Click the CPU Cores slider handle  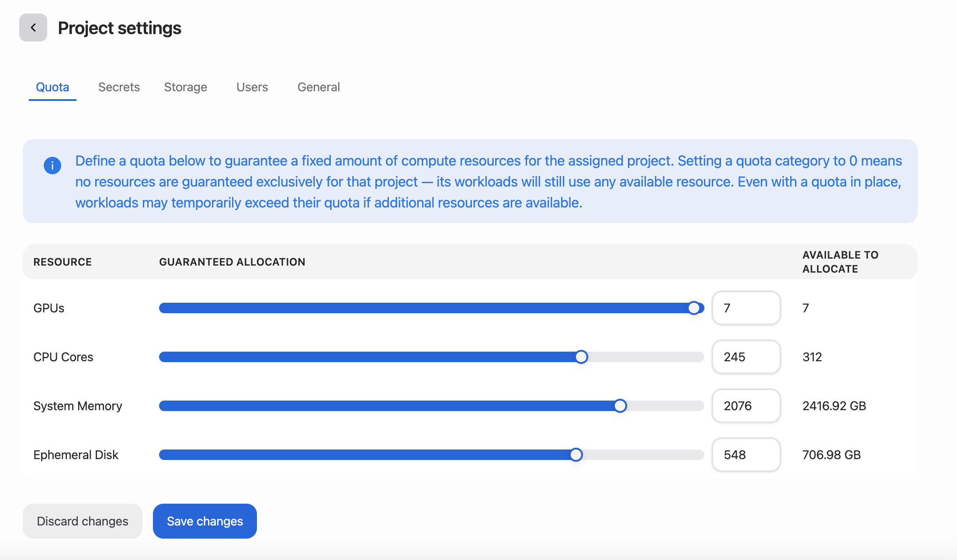581,357
